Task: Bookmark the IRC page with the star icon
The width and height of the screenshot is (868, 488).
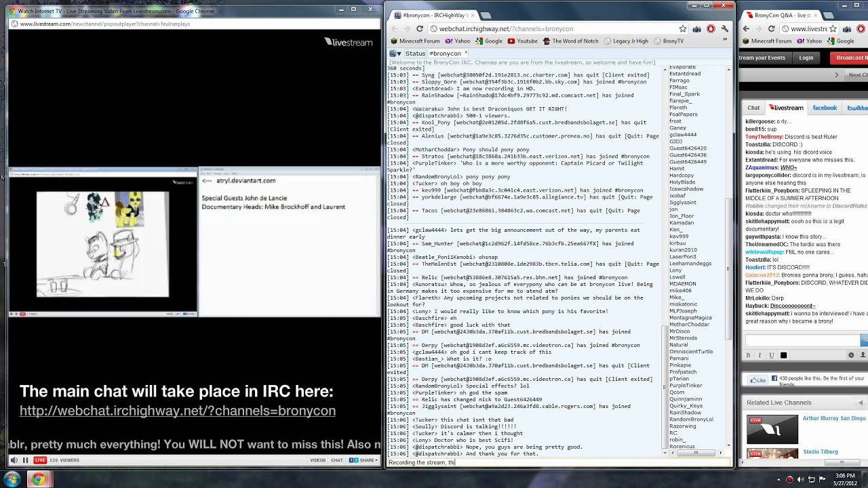Action: pyautogui.click(x=683, y=28)
